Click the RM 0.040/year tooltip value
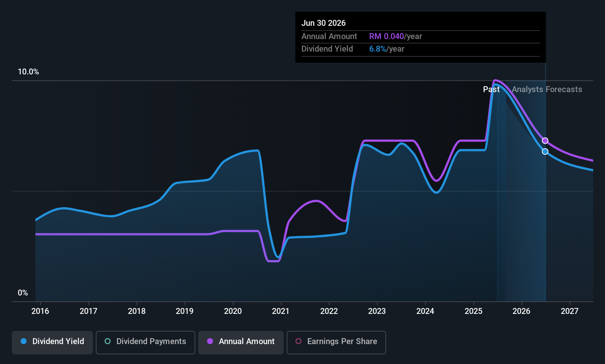The height and width of the screenshot is (364, 605). [395, 36]
